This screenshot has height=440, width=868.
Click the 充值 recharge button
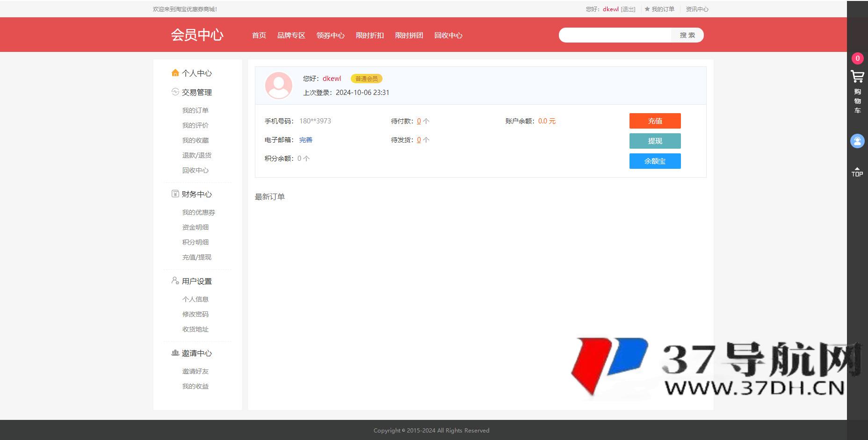coord(655,121)
